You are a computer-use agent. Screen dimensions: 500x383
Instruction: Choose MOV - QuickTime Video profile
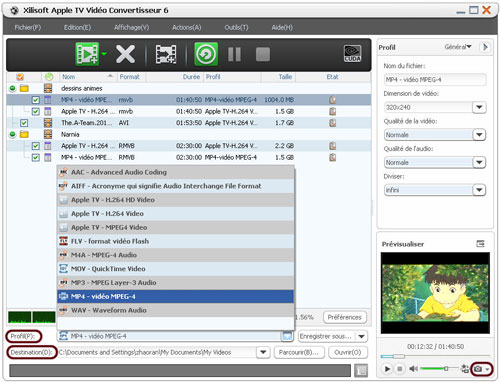point(176,269)
